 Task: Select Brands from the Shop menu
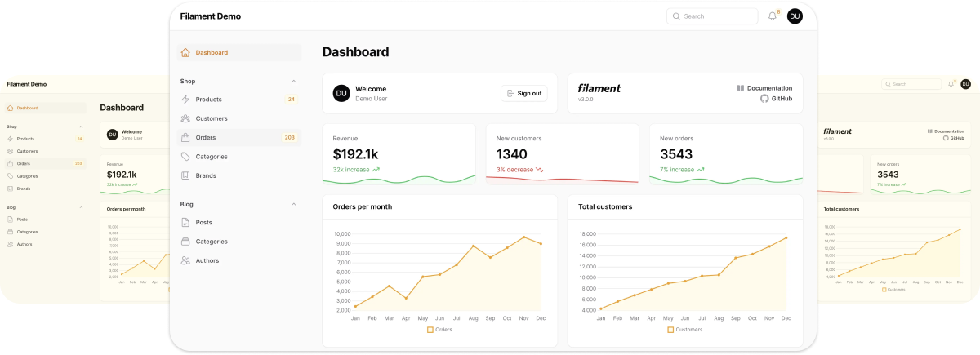pyautogui.click(x=206, y=175)
